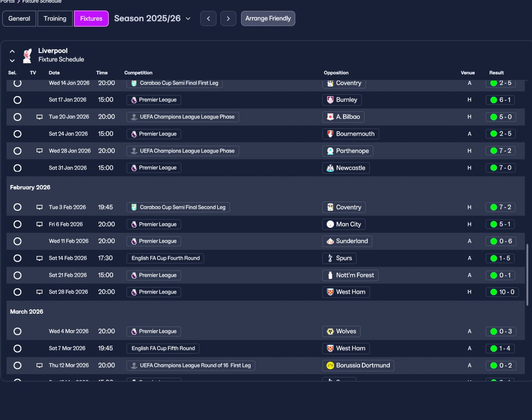The width and height of the screenshot is (532, 420).
Task: Click the Carabao Cup logo on Tue 3 Feb row
Action: click(x=134, y=207)
